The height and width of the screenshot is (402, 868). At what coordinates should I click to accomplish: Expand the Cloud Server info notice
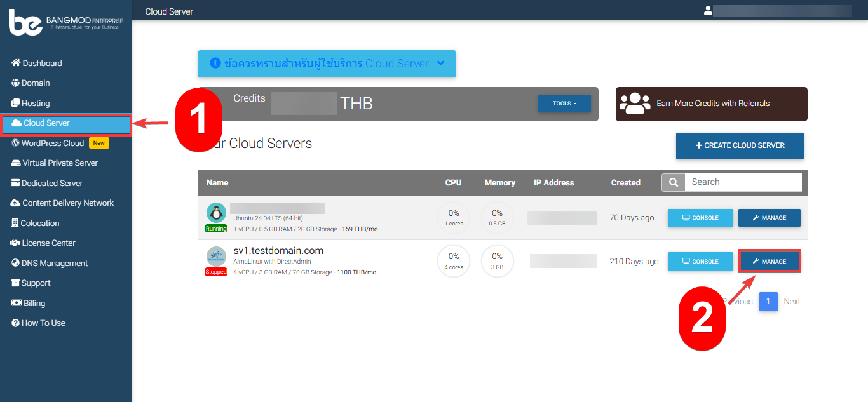point(327,64)
